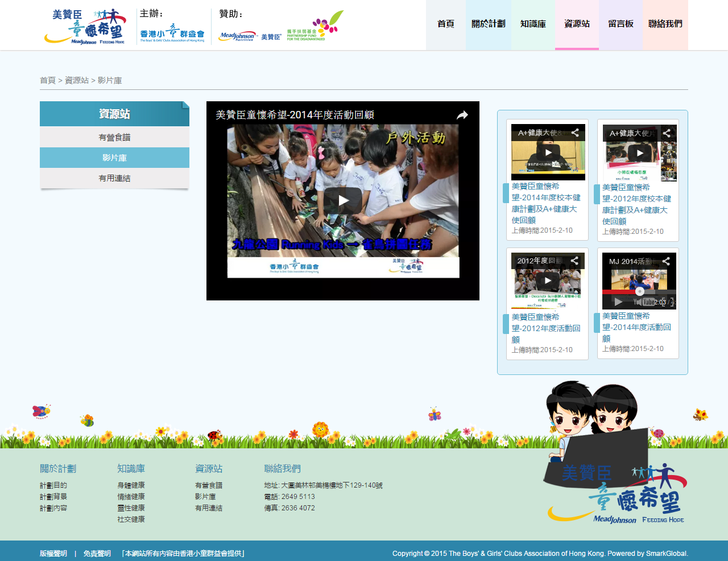Click share icon on MJ 2014活動 video
Image resolution: width=728 pixels, height=561 pixels.
click(666, 261)
